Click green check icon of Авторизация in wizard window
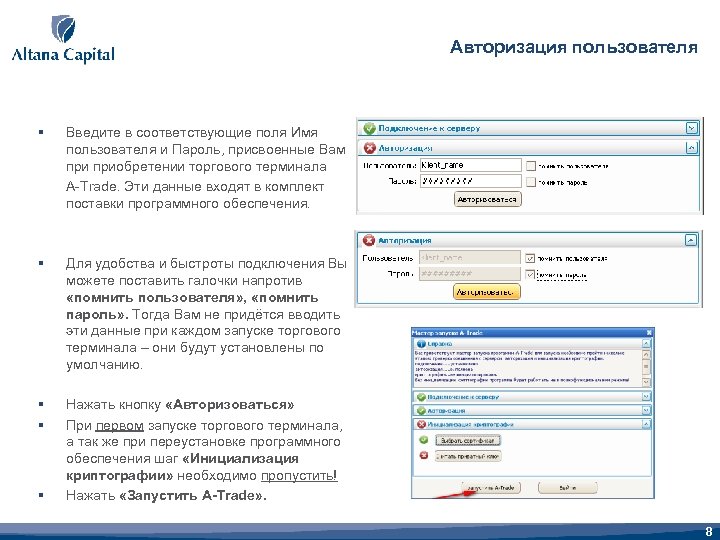The height and width of the screenshot is (540, 720). 421,411
